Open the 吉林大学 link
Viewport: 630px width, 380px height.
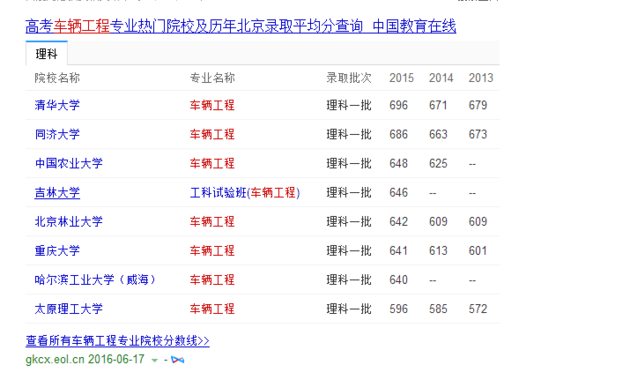(57, 193)
